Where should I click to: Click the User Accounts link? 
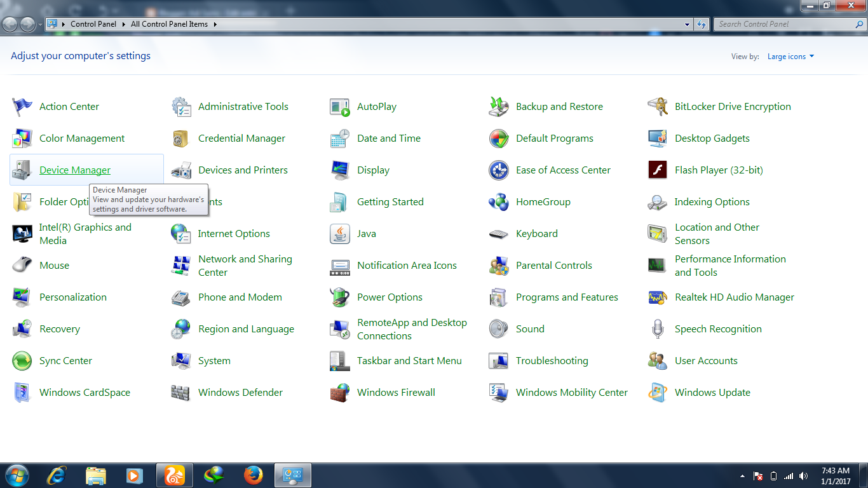coord(706,361)
